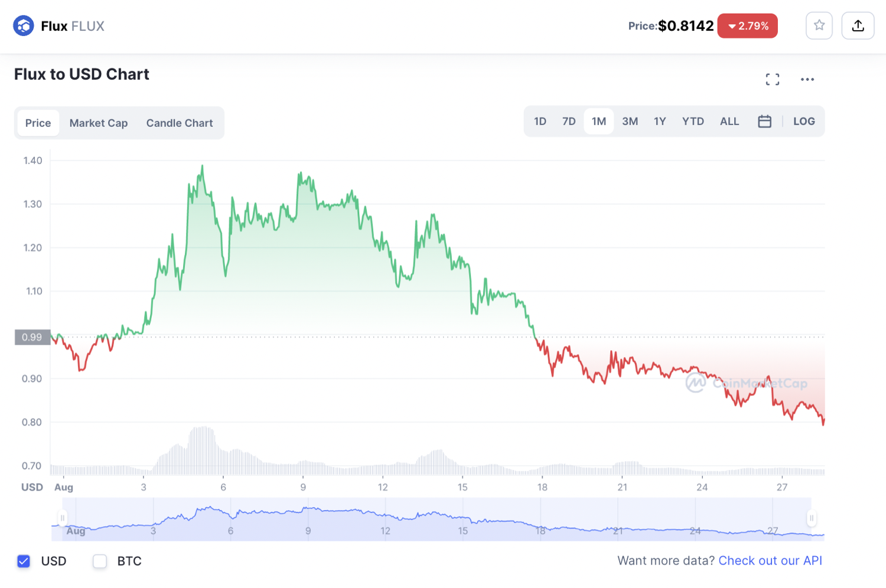Screen dimensions: 886x588
Task: Select the 7D time range
Action: (x=569, y=122)
